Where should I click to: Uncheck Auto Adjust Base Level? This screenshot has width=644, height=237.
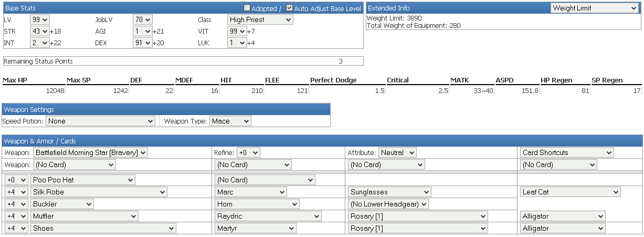pyautogui.click(x=289, y=8)
